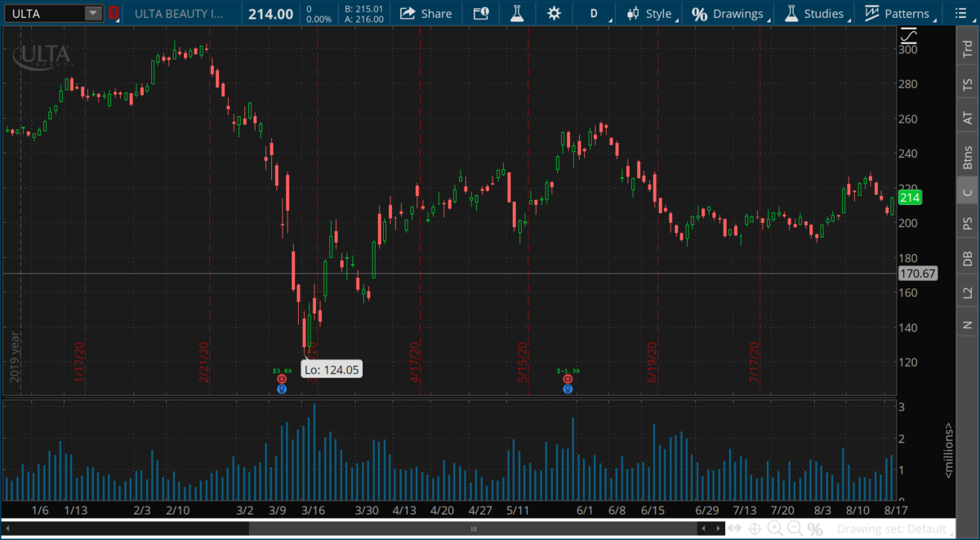Click the 1/17/20 expiration marker line

(x=85, y=212)
